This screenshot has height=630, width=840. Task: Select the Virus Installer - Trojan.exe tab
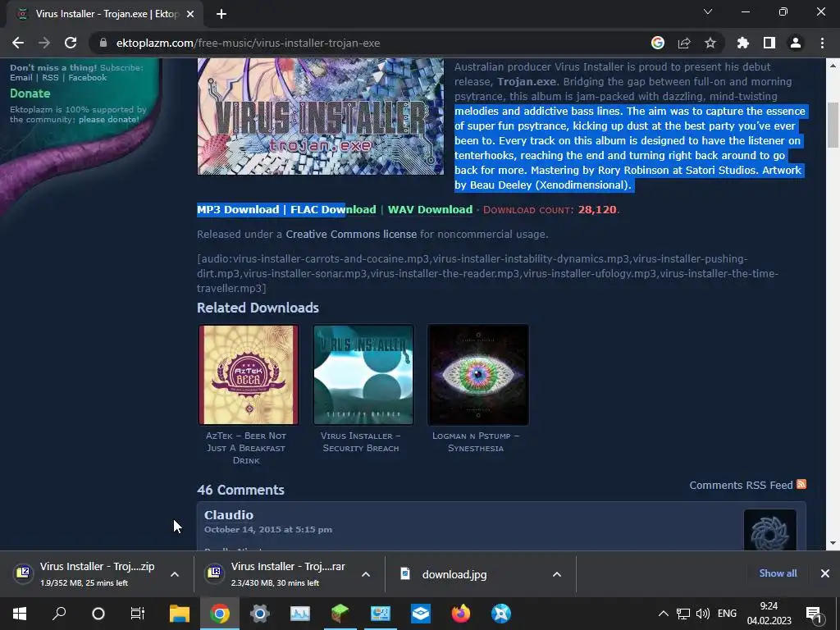pos(105,14)
